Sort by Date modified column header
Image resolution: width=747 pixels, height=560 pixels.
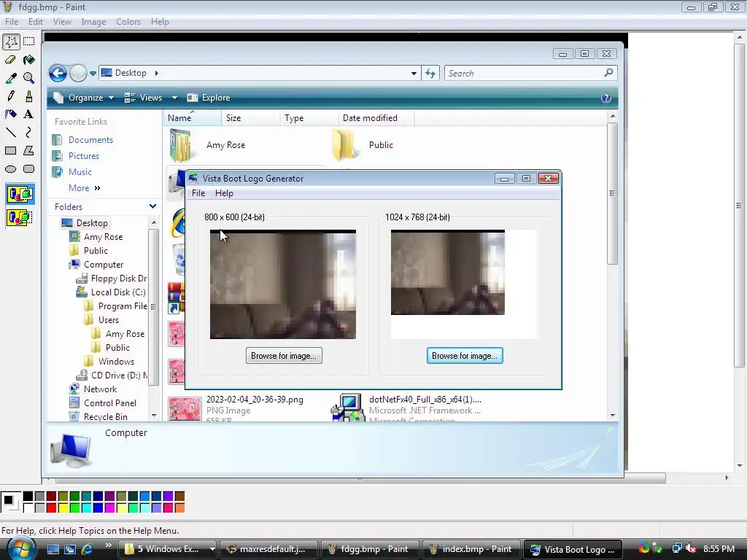click(376, 117)
